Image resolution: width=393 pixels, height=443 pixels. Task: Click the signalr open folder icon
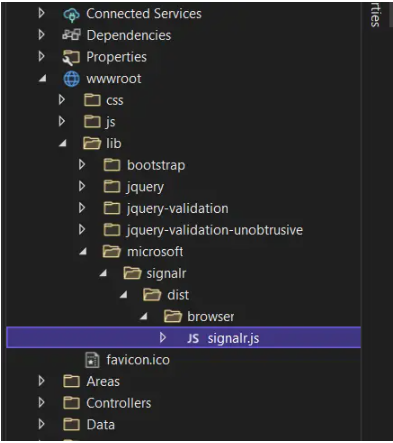click(x=132, y=273)
